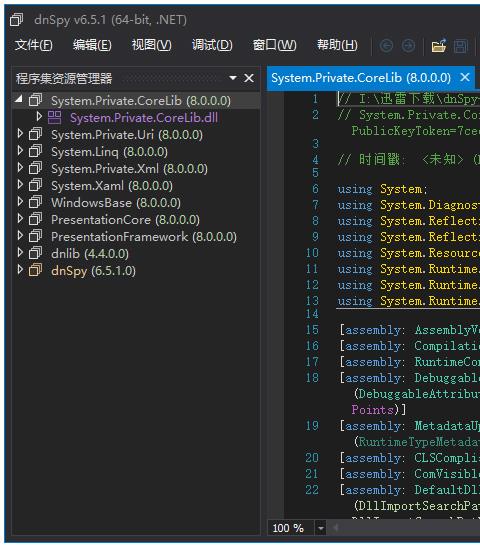480x546 pixels.
Task: Click the dnSpy window title icon
Action: point(16,20)
